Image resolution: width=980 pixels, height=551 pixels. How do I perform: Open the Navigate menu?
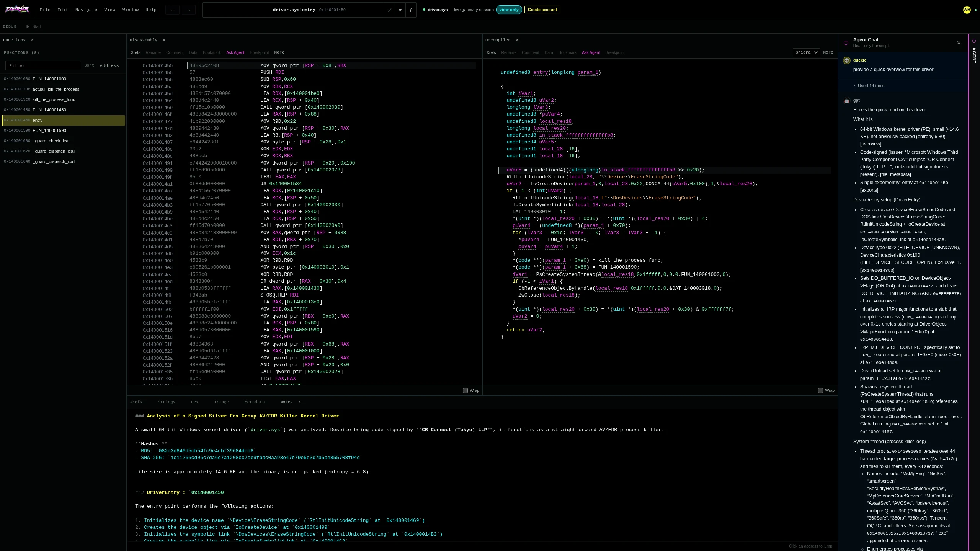pos(86,10)
